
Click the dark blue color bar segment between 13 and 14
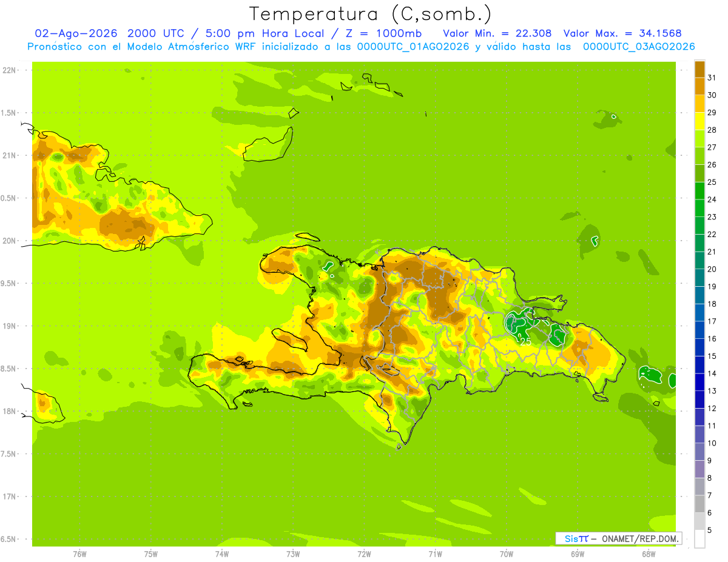[x=699, y=382]
